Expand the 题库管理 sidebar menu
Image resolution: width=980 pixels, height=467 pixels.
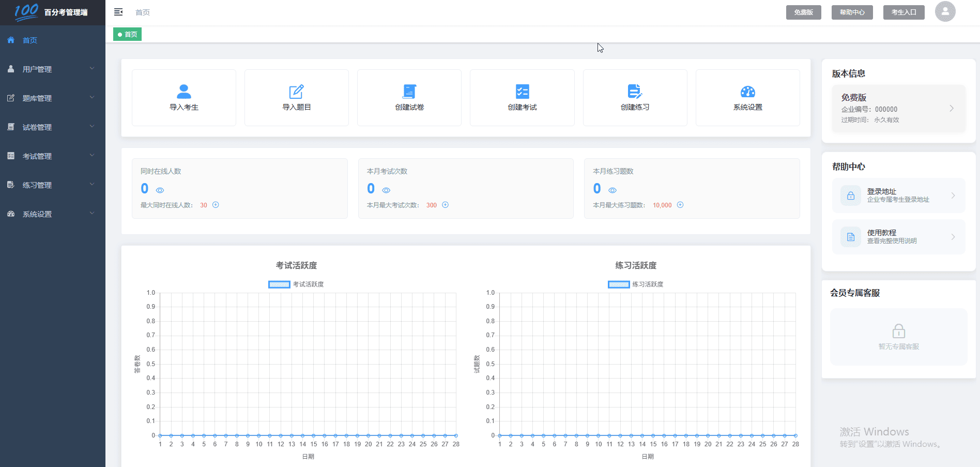[52, 98]
